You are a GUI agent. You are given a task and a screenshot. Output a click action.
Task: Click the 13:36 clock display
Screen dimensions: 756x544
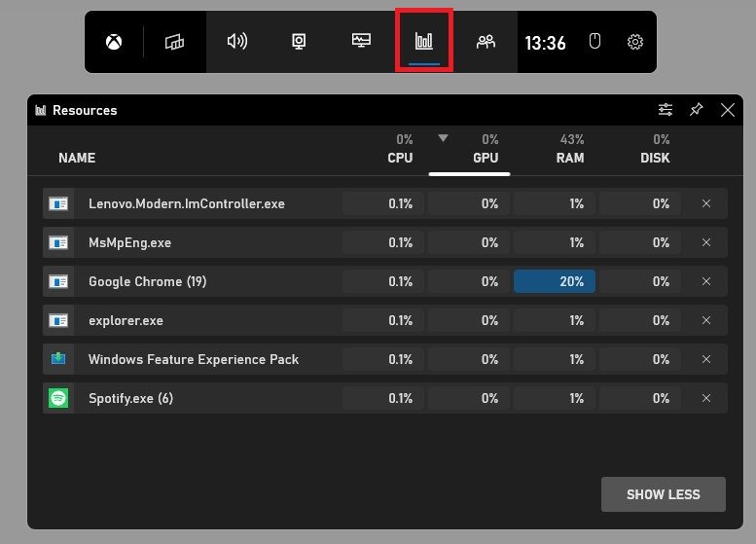tap(545, 43)
